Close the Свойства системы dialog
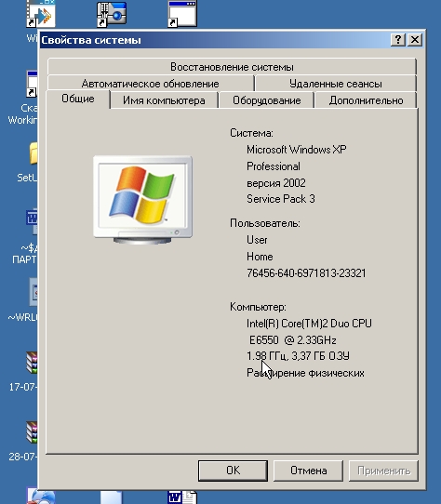Viewport: 441px width, 504px height. click(x=415, y=40)
